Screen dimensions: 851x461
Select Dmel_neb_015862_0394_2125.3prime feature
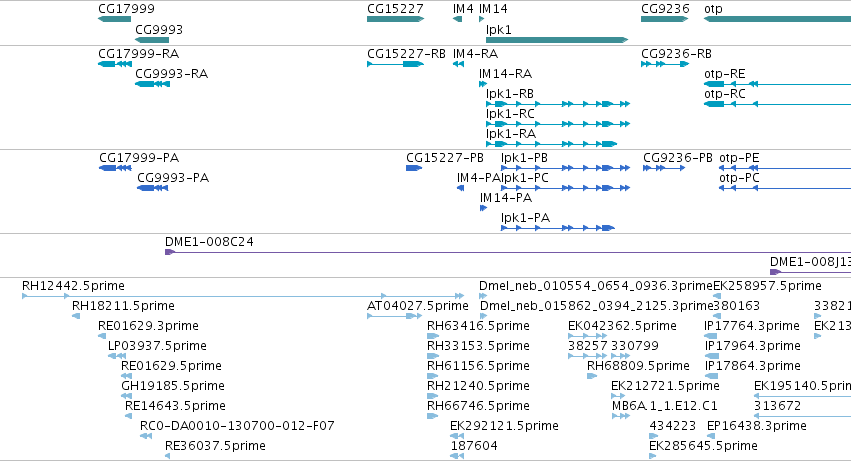coord(484,316)
